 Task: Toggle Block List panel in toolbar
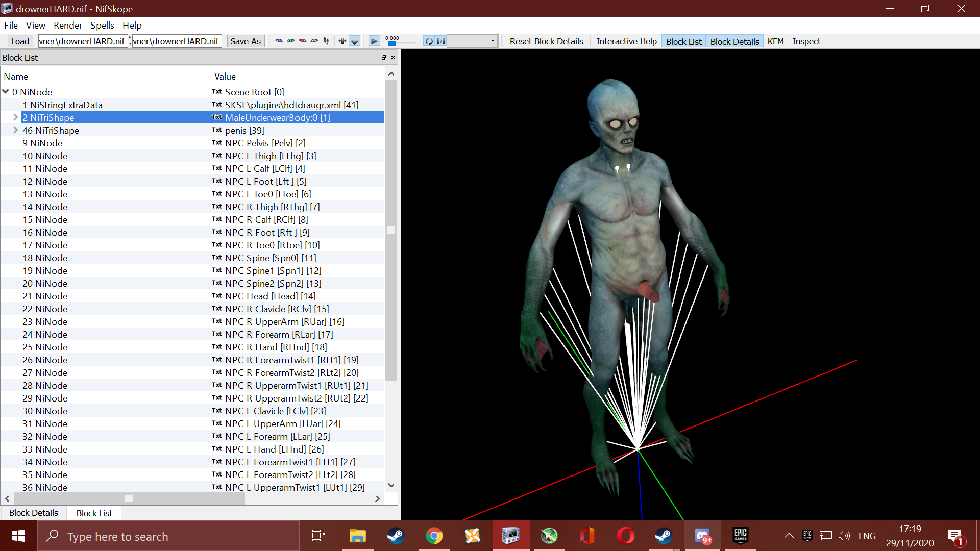(683, 41)
